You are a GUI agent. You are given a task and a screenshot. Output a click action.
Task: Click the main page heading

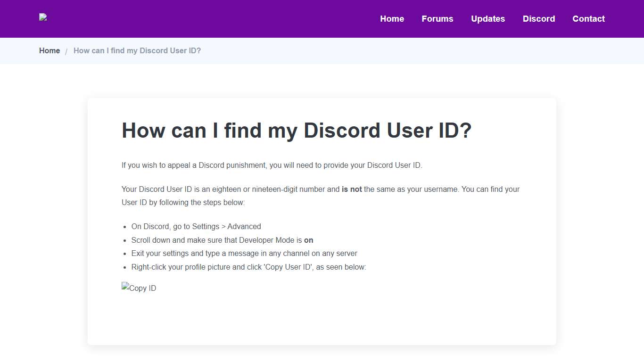[297, 131]
